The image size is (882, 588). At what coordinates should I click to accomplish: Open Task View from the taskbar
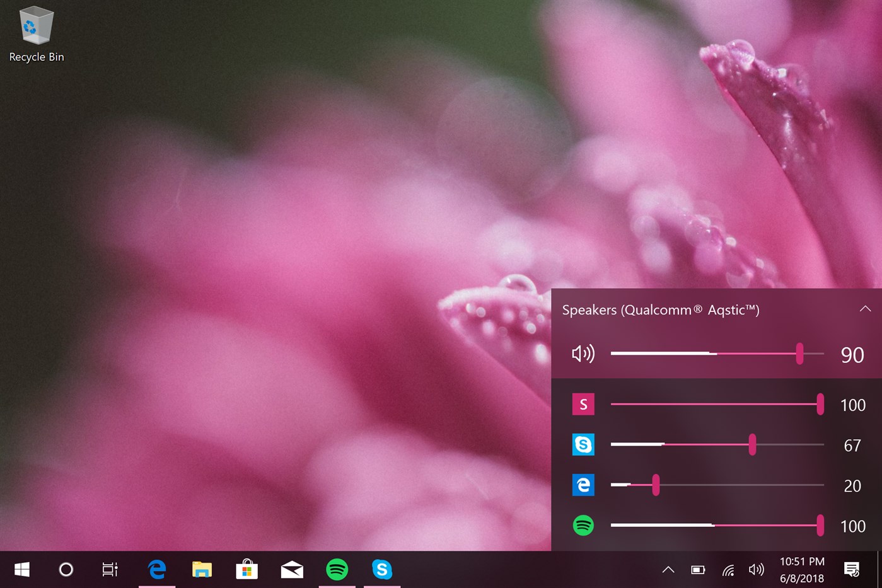pyautogui.click(x=110, y=570)
